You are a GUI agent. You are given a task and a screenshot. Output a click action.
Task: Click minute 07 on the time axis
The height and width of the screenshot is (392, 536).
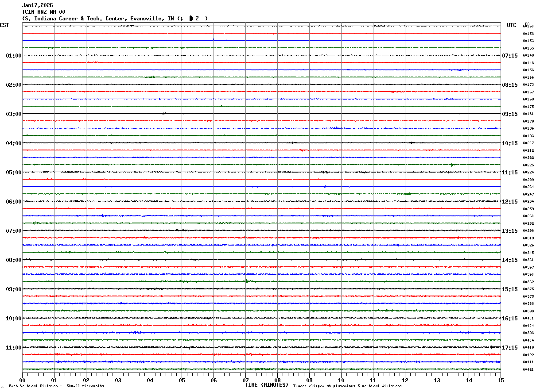[245, 380]
